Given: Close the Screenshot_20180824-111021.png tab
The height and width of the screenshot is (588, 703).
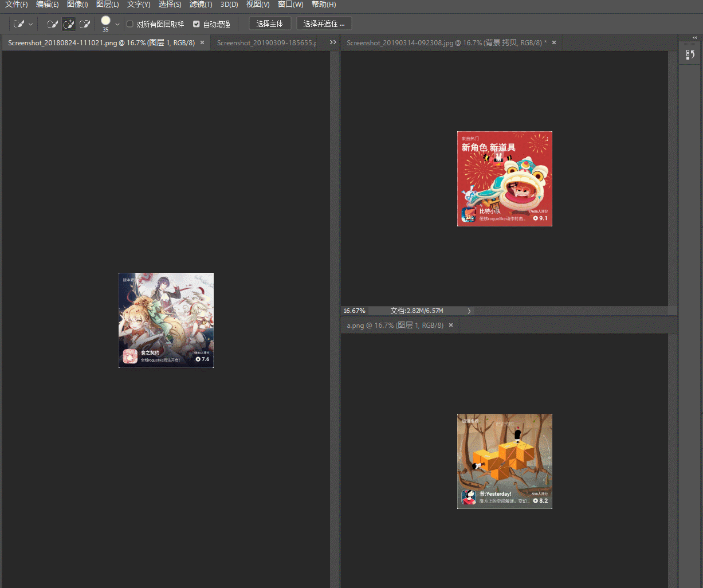Looking at the screenshot, I should (202, 43).
